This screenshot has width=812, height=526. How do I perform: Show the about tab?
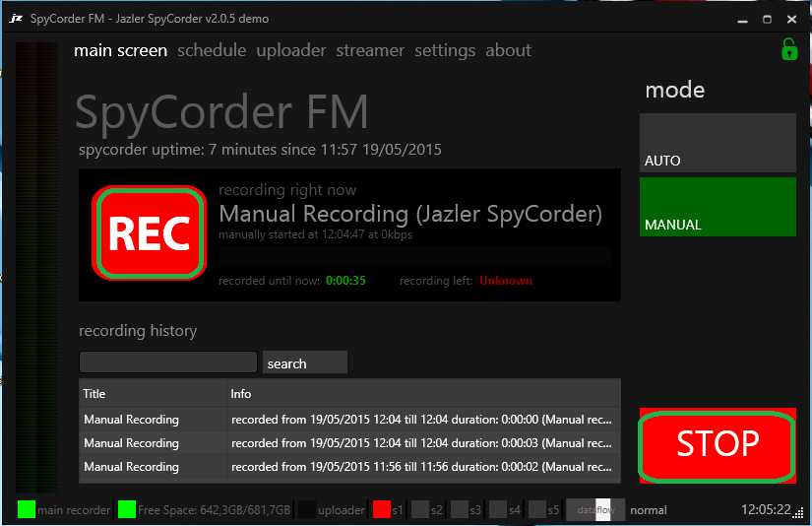click(509, 50)
